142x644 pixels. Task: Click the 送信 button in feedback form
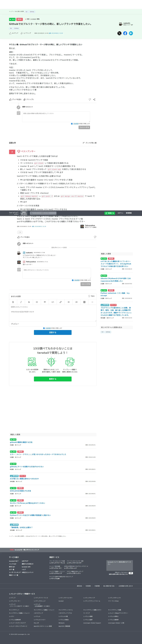pos(131,573)
